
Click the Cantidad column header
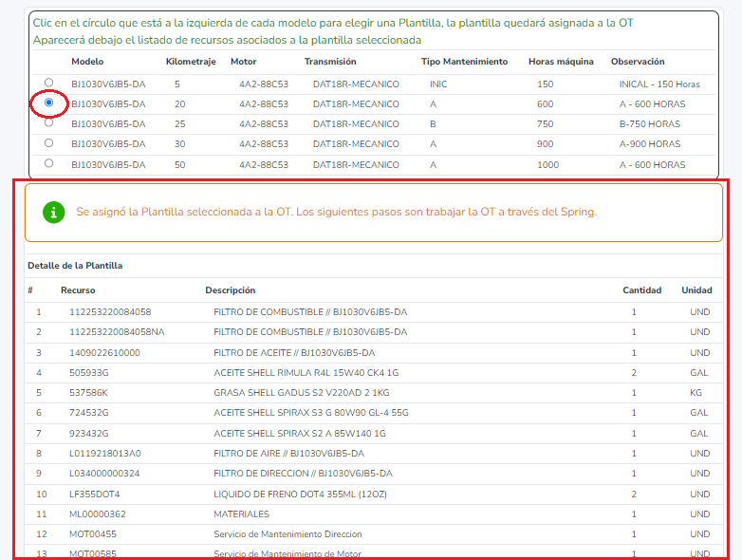point(642,290)
